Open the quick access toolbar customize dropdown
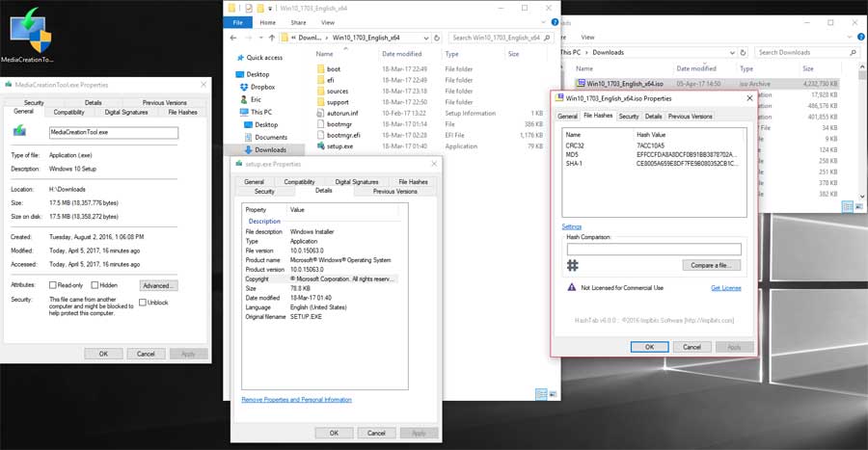Screen dimensions: 868x450 coord(270,9)
